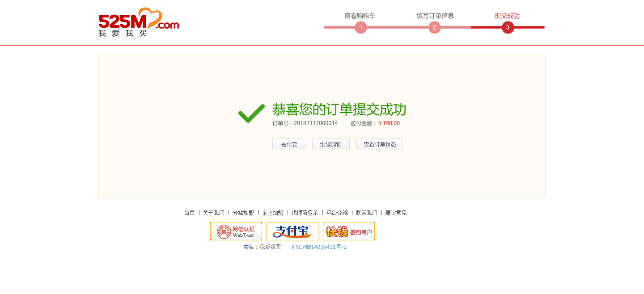Click the 继续购物 button
Image resolution: width=644 pixels, height=294 pixels.
(331, 144)
